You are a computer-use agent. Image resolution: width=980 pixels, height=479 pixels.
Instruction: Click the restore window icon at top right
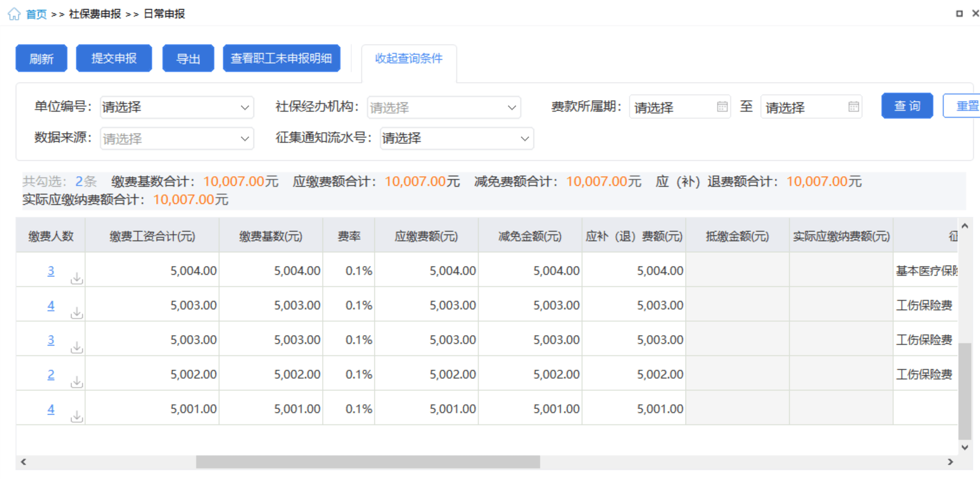(959, 13)
